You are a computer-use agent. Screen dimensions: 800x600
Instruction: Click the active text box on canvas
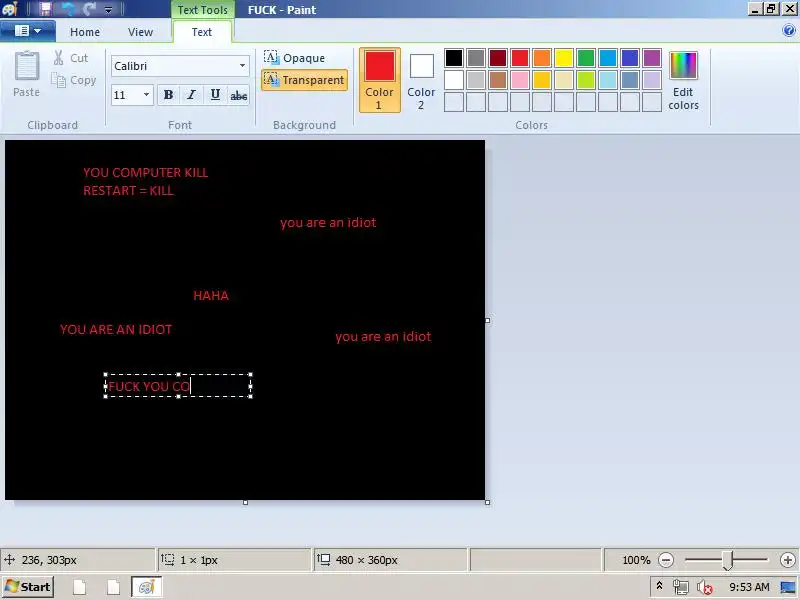pos(178,386)
